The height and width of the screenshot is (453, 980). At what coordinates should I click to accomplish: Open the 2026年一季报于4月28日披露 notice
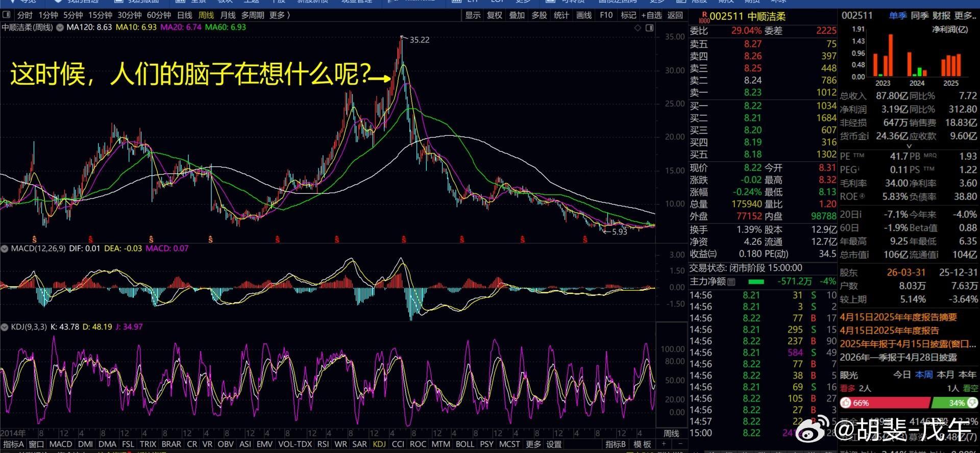pos(899,357)
